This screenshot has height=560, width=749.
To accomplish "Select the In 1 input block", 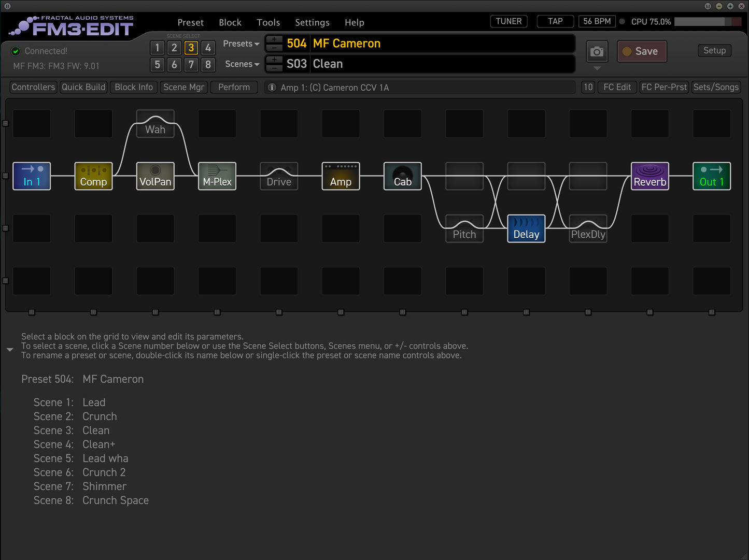I will point(32,176).
